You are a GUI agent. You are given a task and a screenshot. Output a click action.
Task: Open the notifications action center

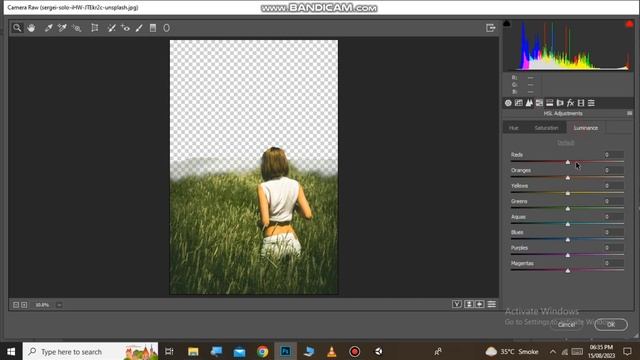(627, 351)
